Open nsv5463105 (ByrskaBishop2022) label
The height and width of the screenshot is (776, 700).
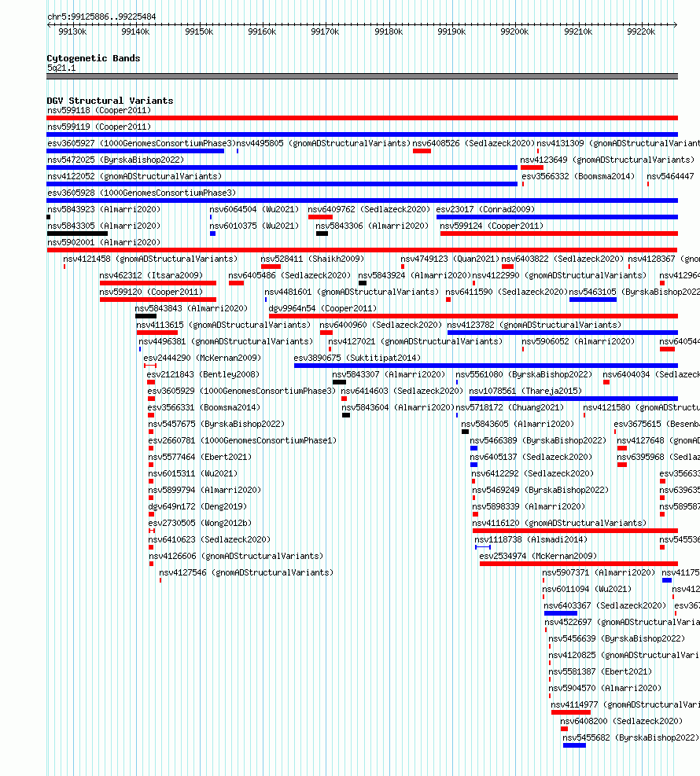point(634,292)
